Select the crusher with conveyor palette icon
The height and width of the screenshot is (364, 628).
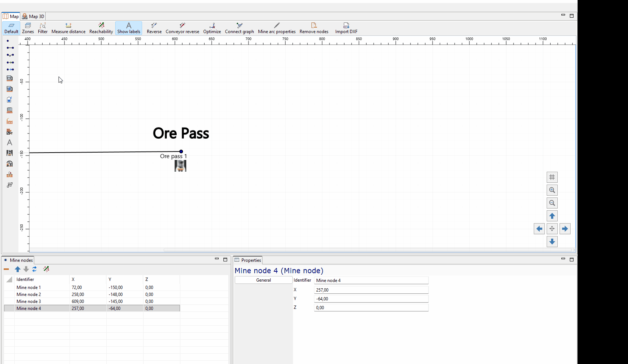point(10,132)
